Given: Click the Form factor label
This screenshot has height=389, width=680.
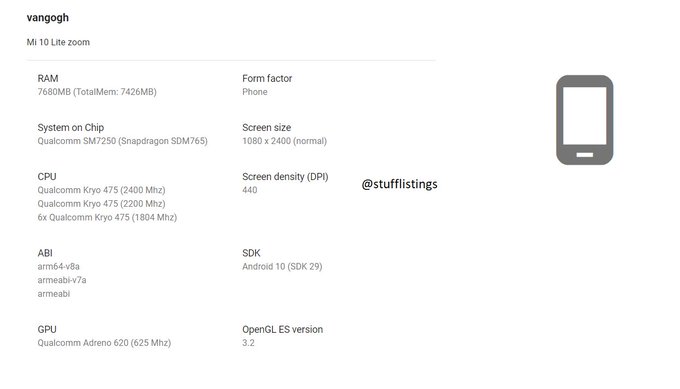Looking at the screenshot, I should 267,78.
